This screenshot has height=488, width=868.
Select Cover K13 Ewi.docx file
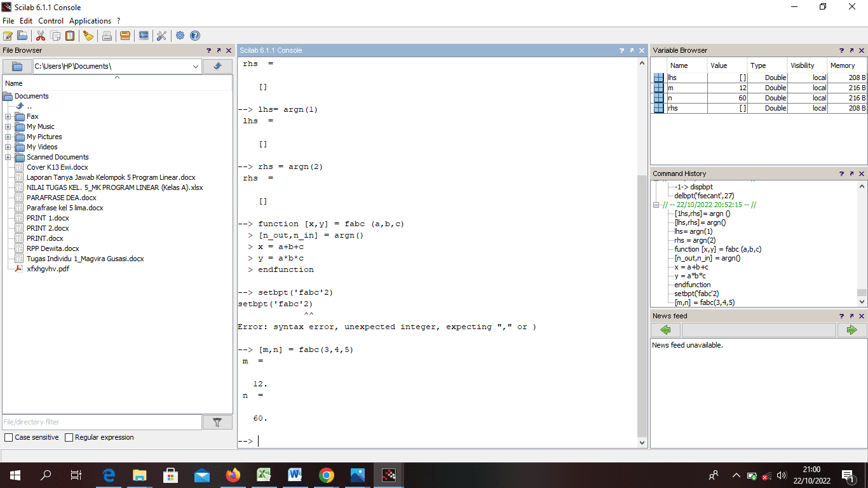[x=57, y=167]
